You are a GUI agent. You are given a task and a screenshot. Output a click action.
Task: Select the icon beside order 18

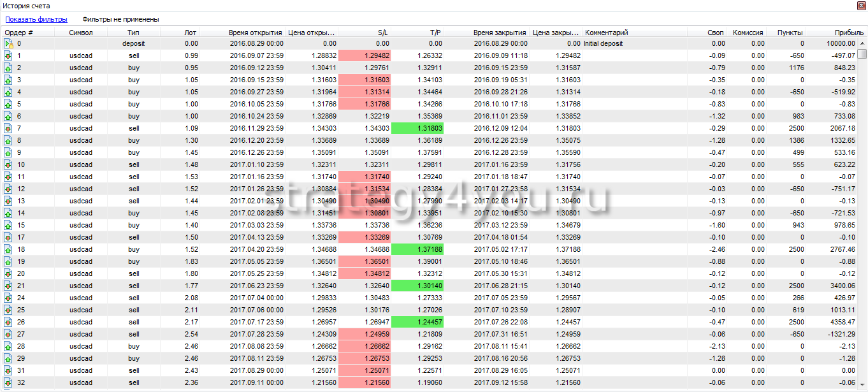tap(8, 249)
